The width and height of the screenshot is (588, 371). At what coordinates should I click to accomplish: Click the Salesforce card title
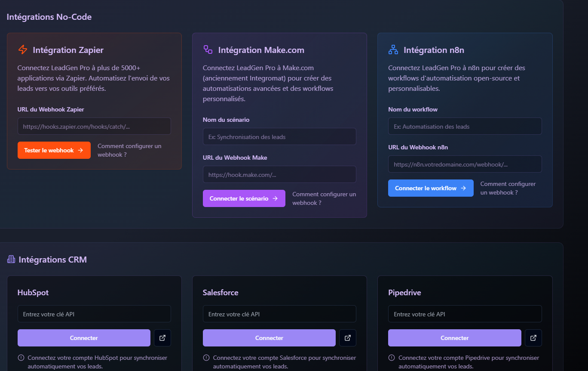[220, 293]
